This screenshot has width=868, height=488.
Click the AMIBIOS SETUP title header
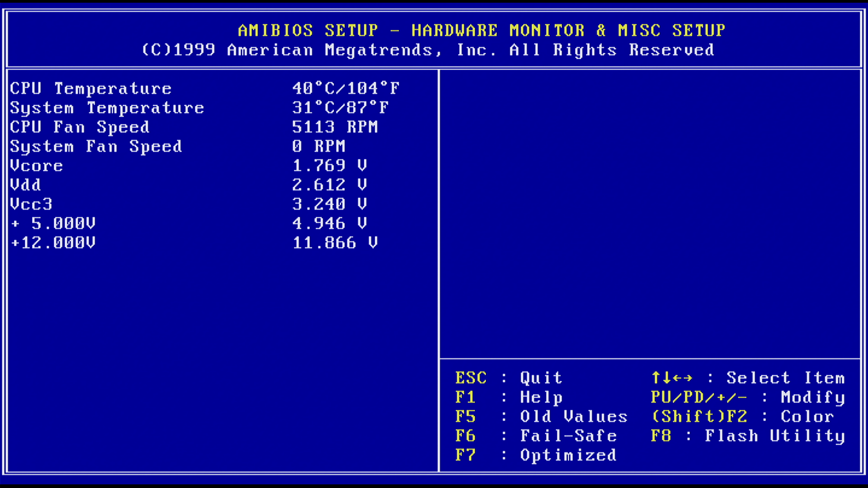tap(481, 30)
